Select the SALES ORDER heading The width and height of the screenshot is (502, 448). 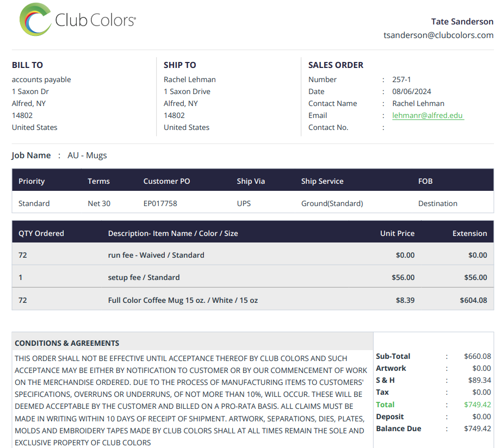336,65
